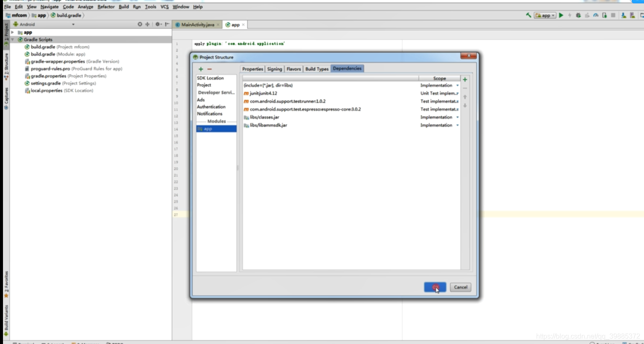The width and height of the screenshot is (644, 344).
Task: Open Favorites side tool window
Action: click(6, 283)
